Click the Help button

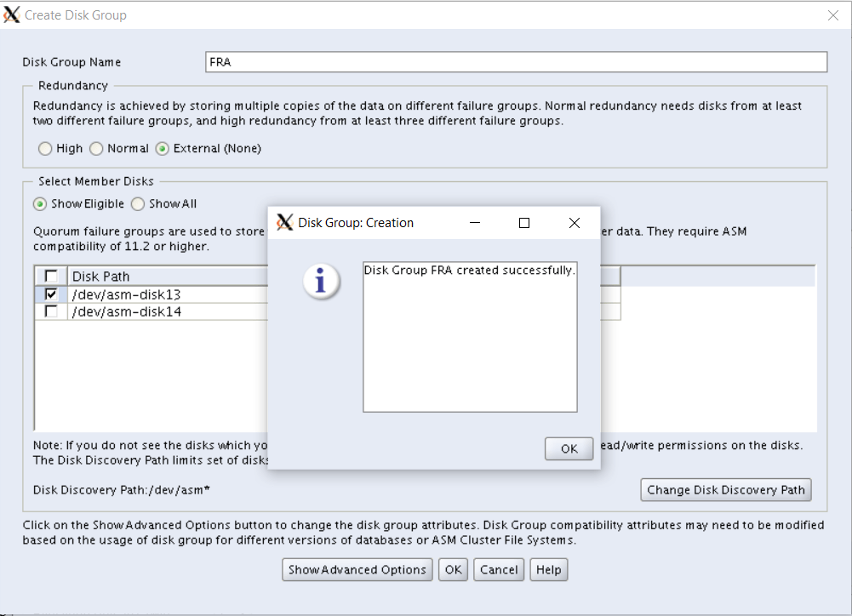(548, 570)
